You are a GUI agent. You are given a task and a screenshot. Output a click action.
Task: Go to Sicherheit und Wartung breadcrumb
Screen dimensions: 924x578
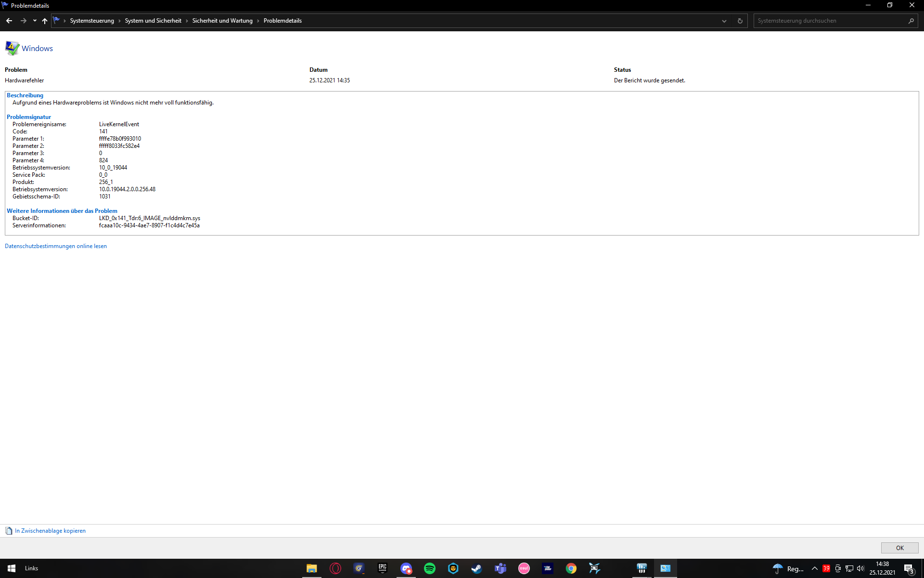coord(222,21)
